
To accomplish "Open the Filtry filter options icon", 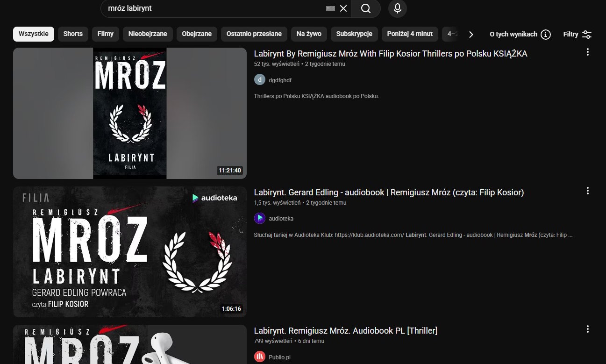I will tap(587, 34).
